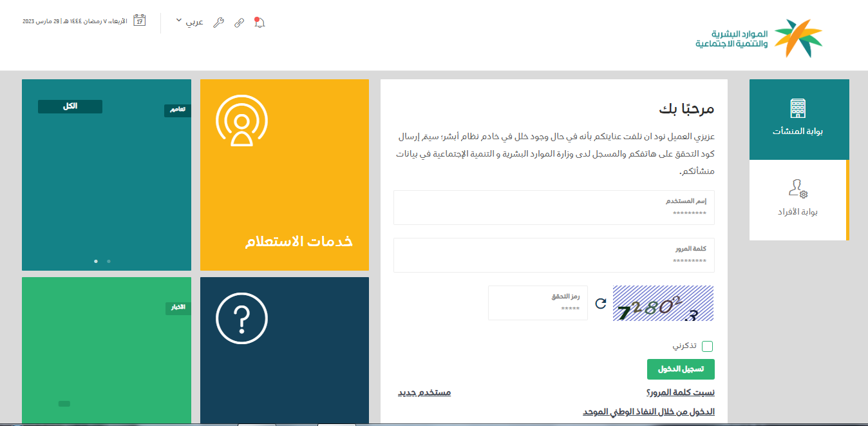Click the ministry logo in header

coord(759,38)
